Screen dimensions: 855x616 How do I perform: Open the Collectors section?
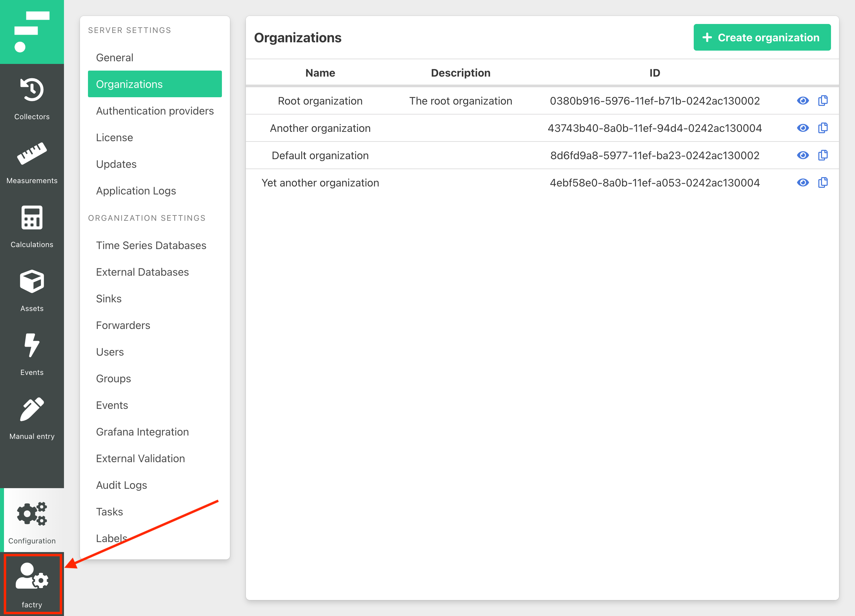coord(32,99)
